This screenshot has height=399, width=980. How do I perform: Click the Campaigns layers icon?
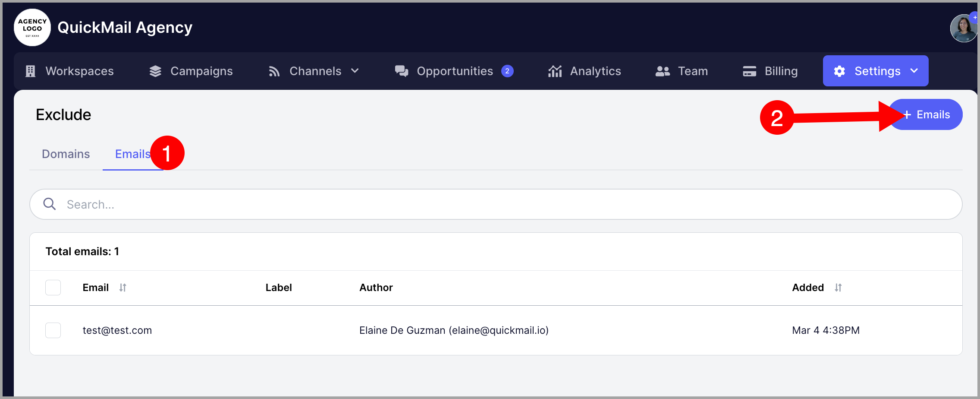(x=155, y=71)
